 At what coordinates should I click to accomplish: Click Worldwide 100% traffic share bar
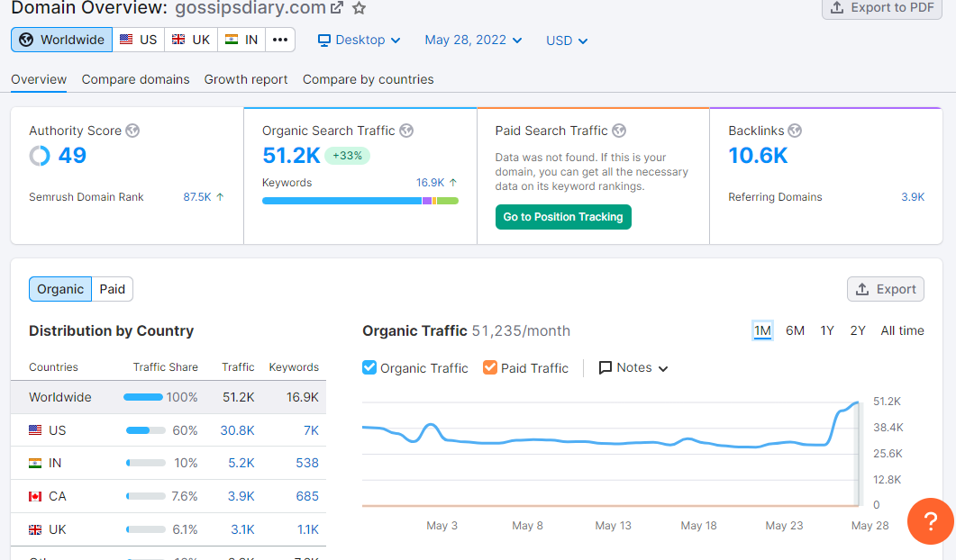point(143,397)
